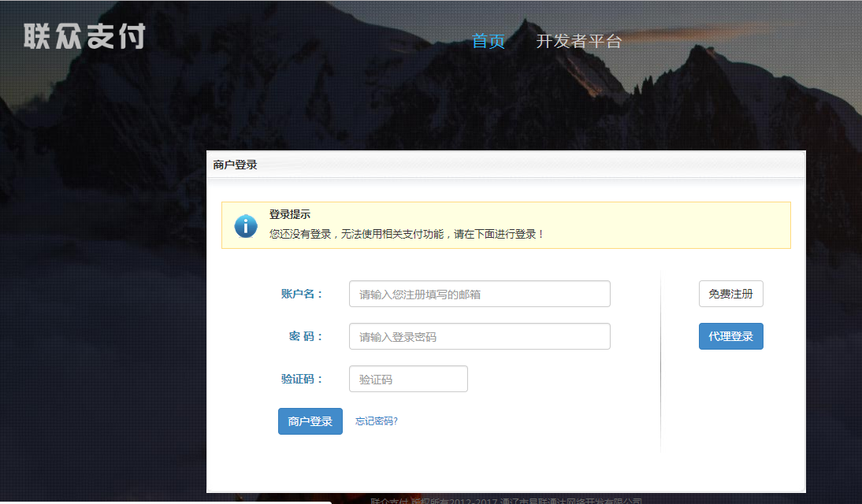Focus the 账户名 email input field
Viewport: 862px width, 504px height.
point(479,294)
